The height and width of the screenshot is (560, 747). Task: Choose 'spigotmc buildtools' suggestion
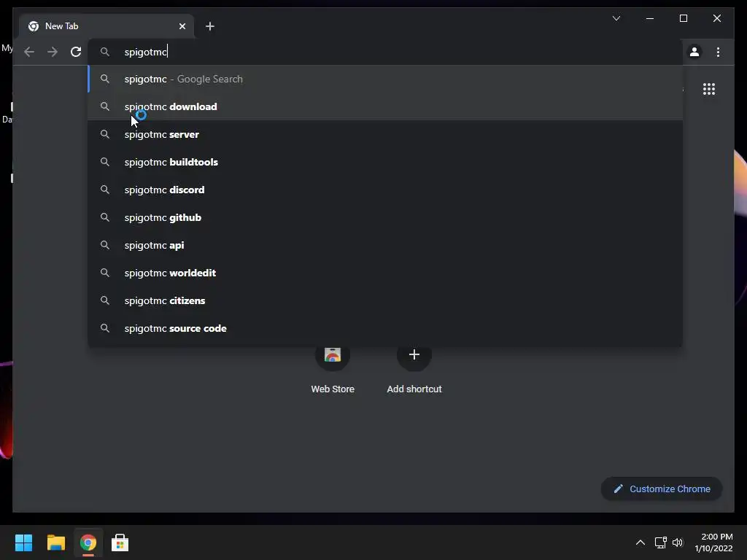(385, 162)
